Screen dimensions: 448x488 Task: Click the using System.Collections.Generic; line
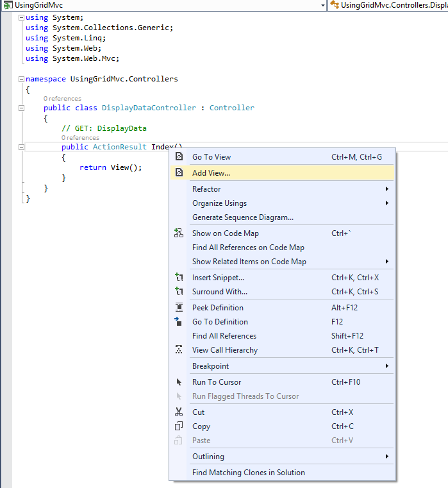click(99, 28)
